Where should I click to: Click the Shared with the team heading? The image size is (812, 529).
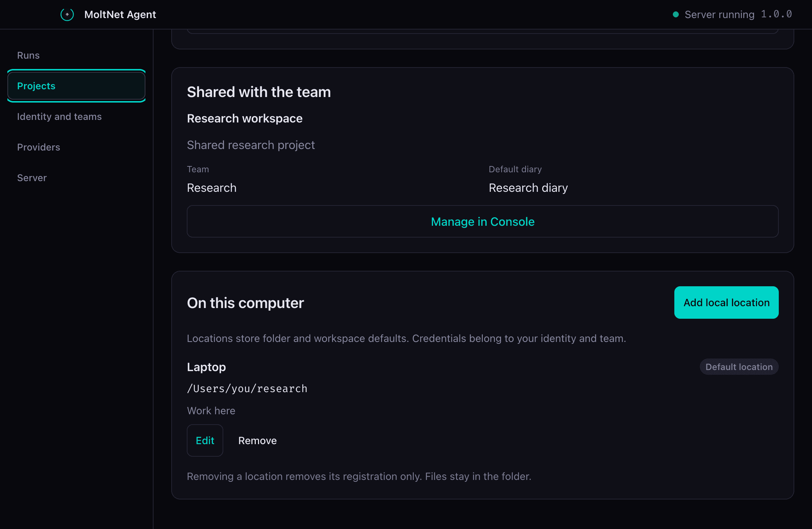259,92
